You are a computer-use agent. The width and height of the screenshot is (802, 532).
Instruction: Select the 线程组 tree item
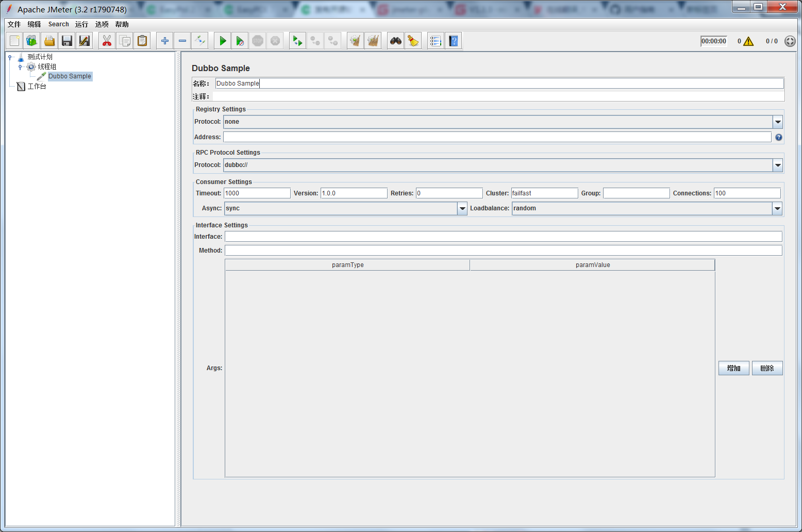pos(47,67)
